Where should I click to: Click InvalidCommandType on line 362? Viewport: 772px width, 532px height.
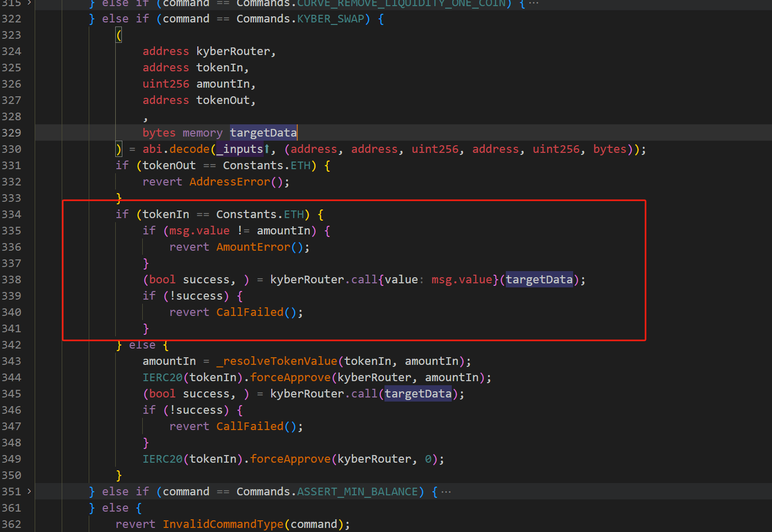point(223,524)
